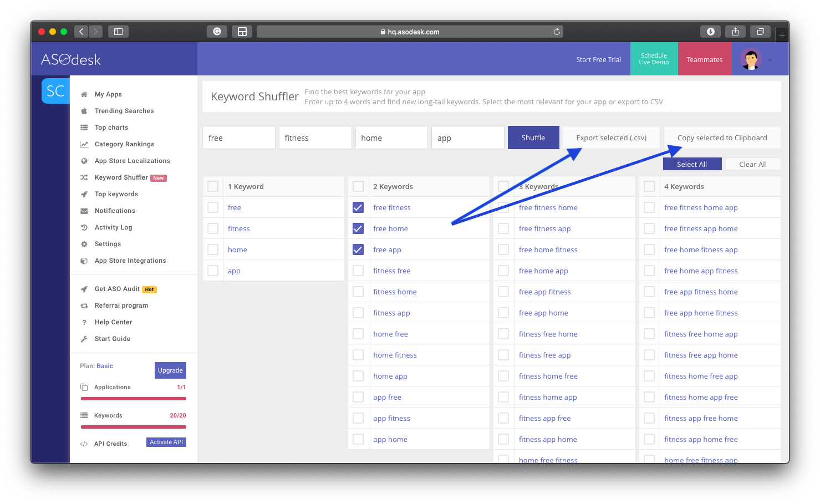This screenshot has width=820, height=504.
Task: Click the Activity Log history icon
Action: coord(84,227)
